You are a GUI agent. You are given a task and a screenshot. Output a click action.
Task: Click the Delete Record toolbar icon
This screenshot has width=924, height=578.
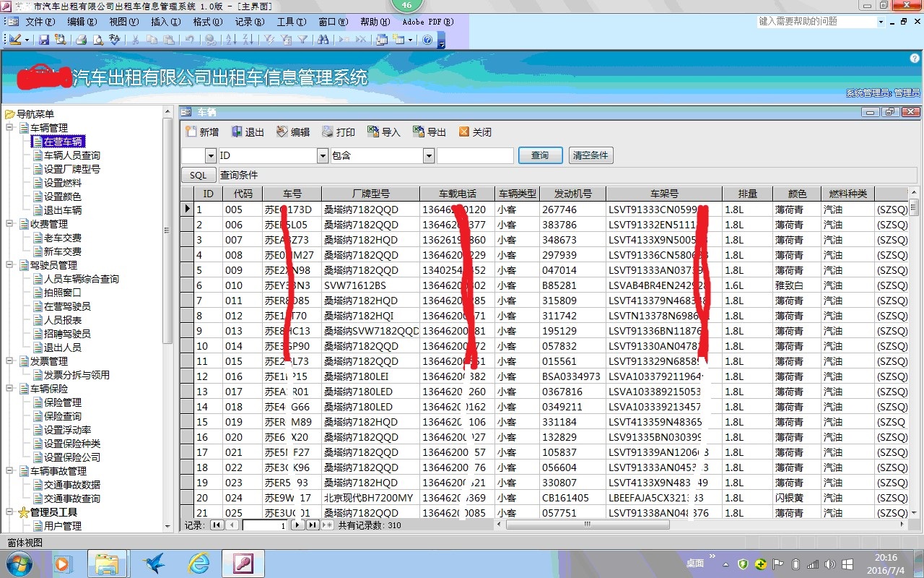[360, 40]
